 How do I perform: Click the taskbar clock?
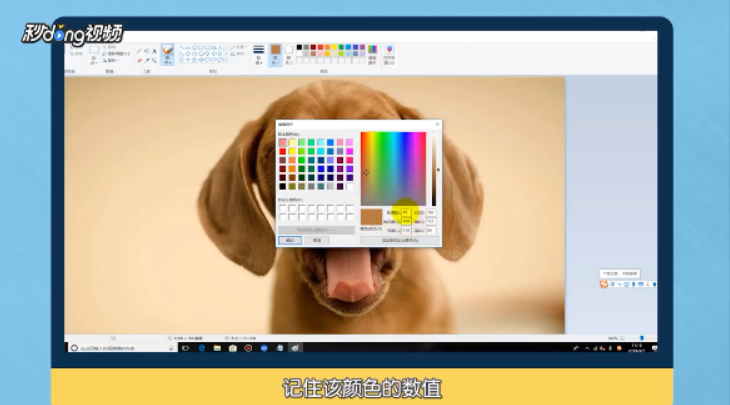637,348
